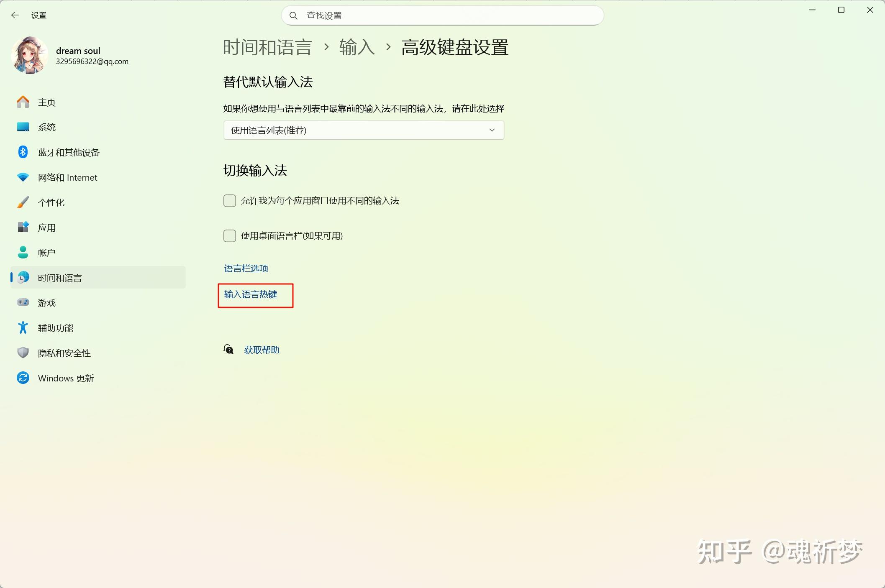Screen dimensions: 885x588
Task: Check Windows 更新 in sidebar
Action: 65,378
